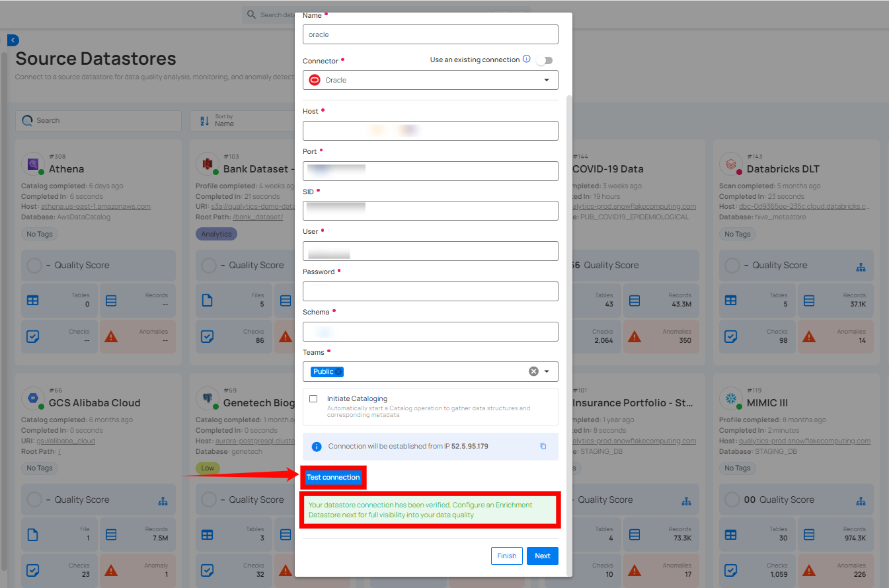Click the SID input field
The width and height of the screenshot is (889, 588).
coord(430,211)
